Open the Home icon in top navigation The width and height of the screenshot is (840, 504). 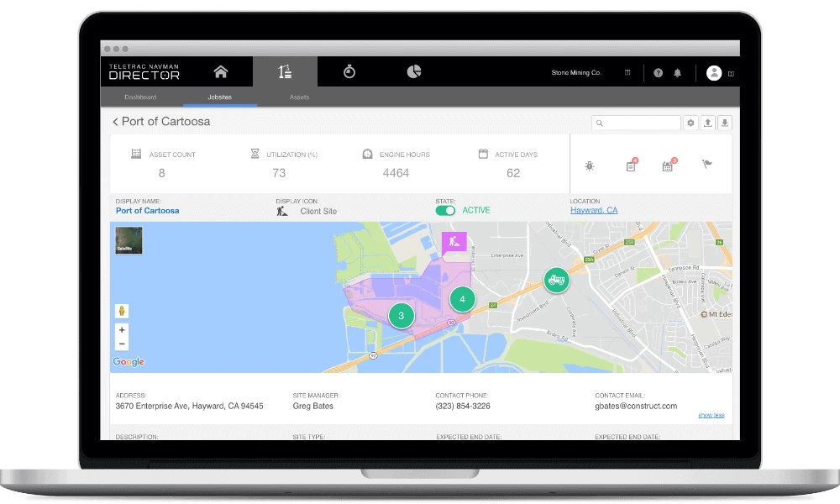pyautogui.click(x=220, y=72)
